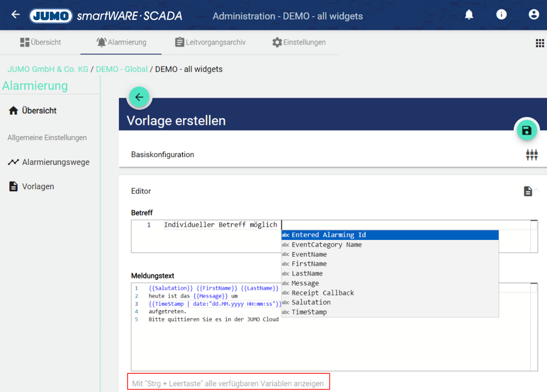Open the apps grid menu icon
This screenshot has width=547, height=392.
click(x=539, y=43)
